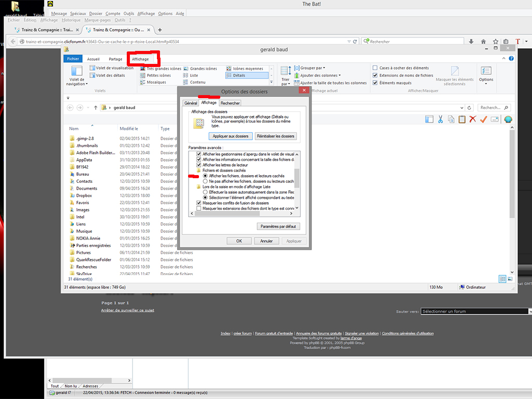Open the Fichier ribbon tab

(73, 59)
